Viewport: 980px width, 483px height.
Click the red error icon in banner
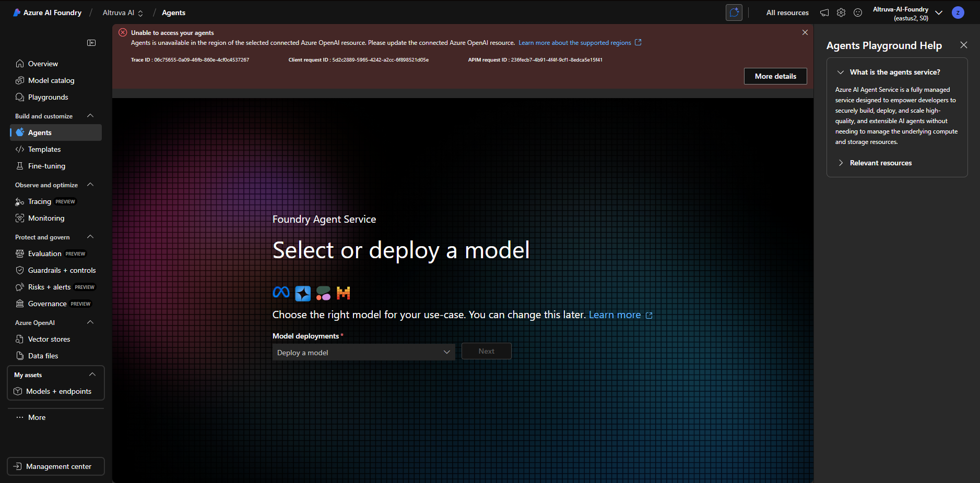123,32
